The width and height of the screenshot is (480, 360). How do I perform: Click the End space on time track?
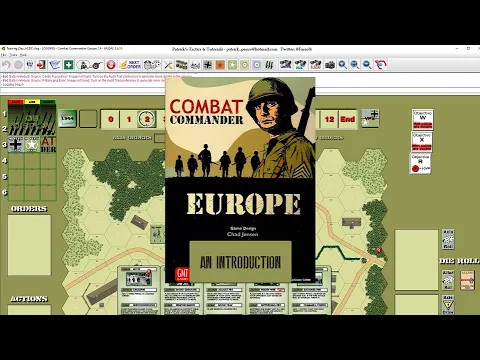(x=347, y=119)
